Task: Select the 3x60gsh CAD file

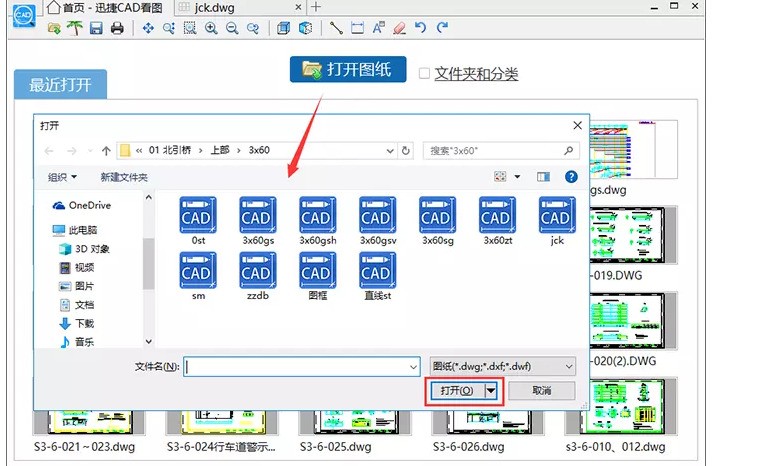Action: click(x=318, y=220)
